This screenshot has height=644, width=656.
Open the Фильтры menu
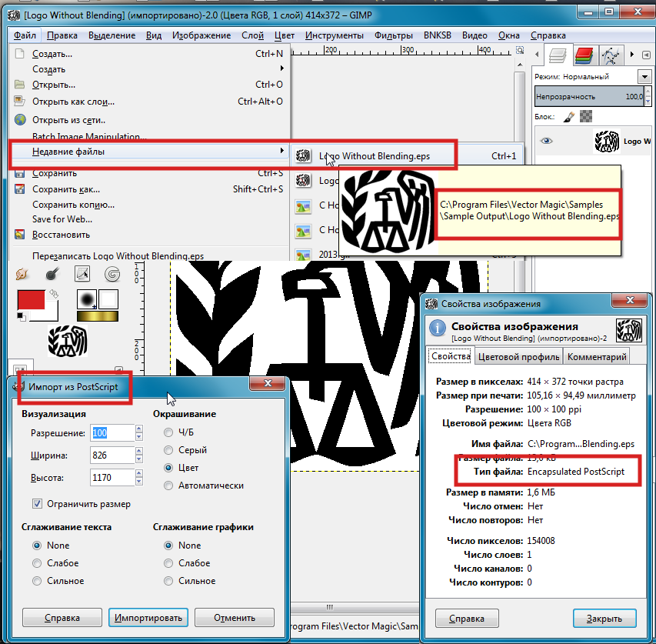pyautogui.click(x=393, y=35)
